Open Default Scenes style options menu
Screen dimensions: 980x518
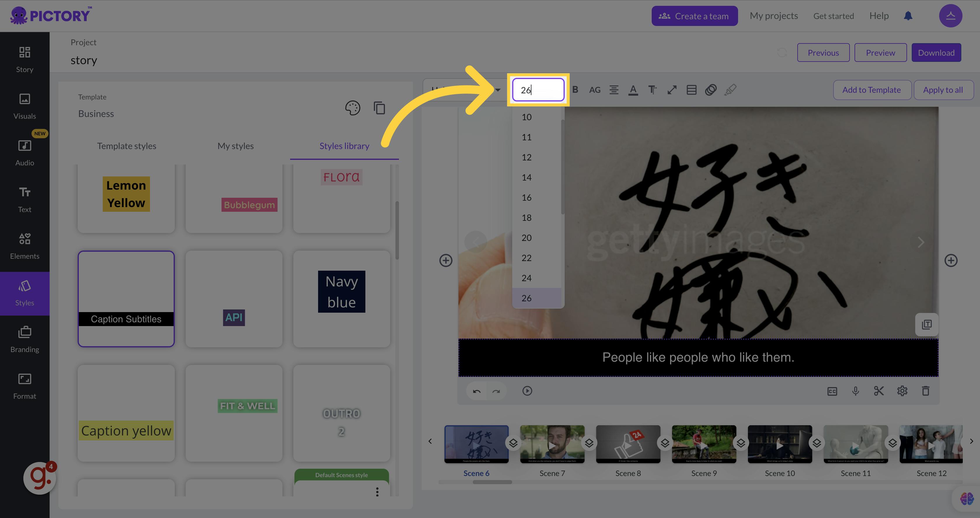pos(377,492)
